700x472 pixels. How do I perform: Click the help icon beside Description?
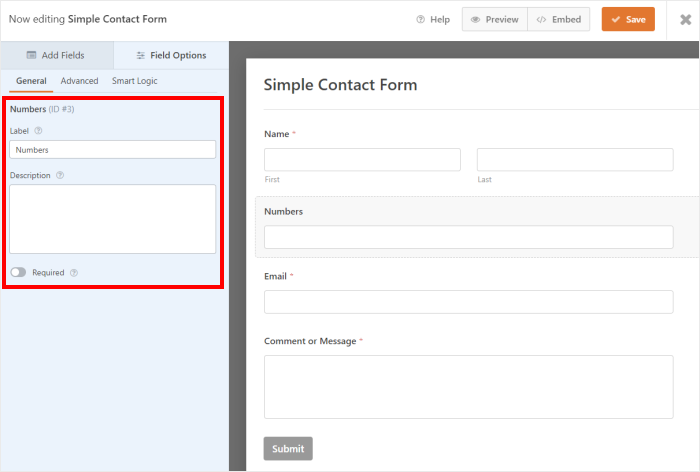[x=60, y=175]
